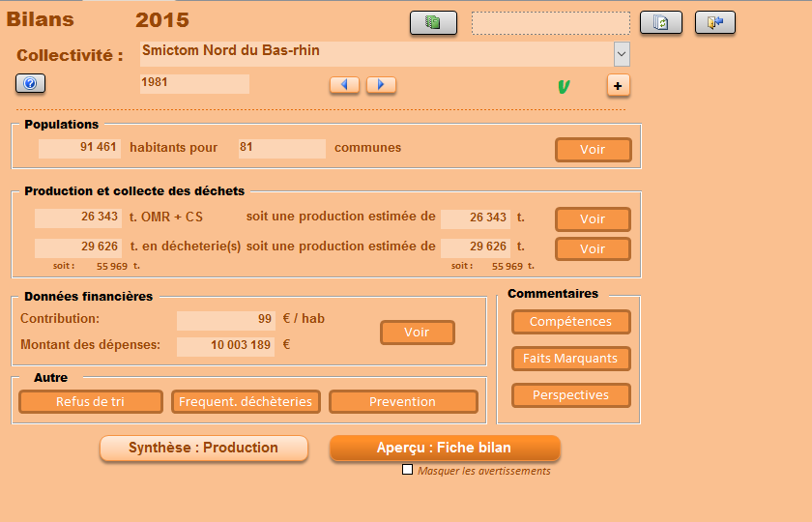Go to next record with right arrow
This screenshot has width=812, height=522.
pyautogui.click(x=381, y=85)
